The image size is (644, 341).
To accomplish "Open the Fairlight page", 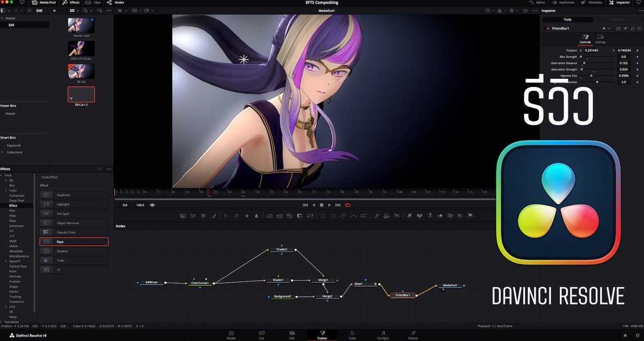I will [x=383, y=335].
